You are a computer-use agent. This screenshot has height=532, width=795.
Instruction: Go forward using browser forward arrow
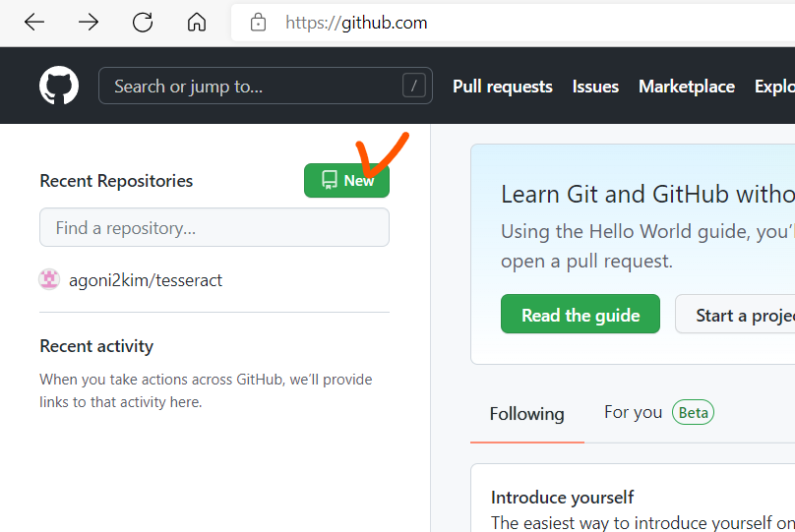pyautogui.click(x=89, y=23)
